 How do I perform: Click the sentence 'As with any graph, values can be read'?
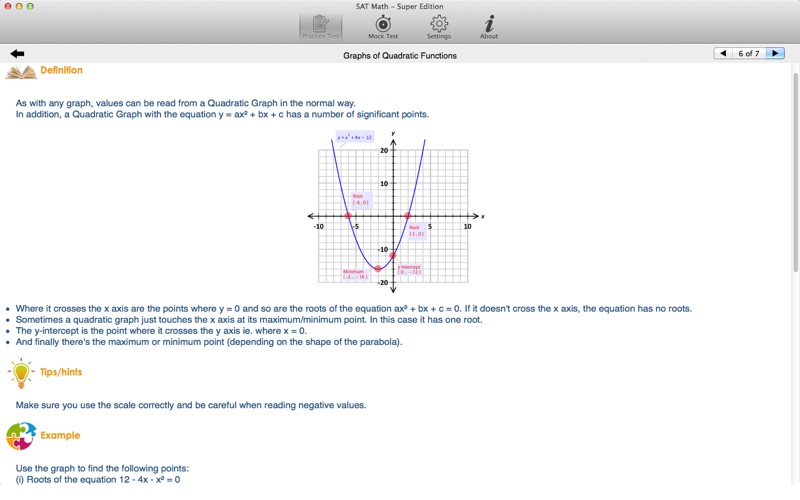(x=186, y=103)
